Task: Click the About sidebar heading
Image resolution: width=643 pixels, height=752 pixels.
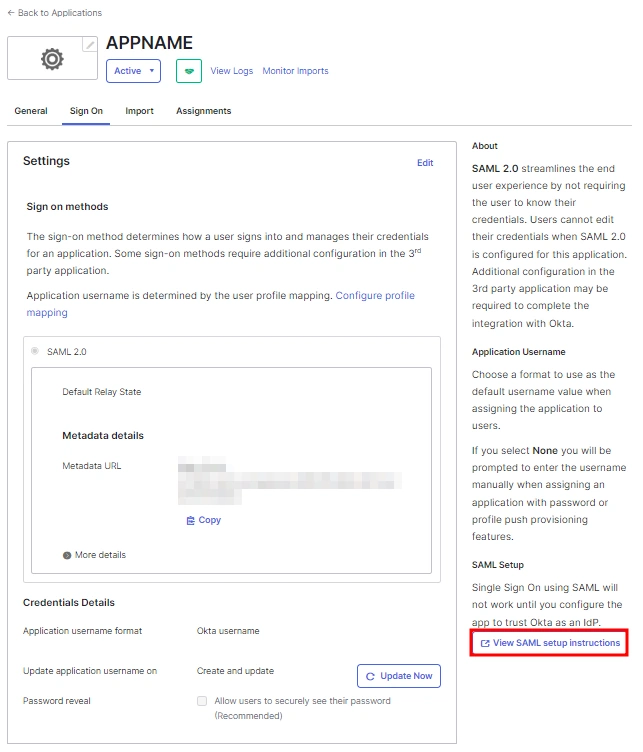Action: (485, 146)
